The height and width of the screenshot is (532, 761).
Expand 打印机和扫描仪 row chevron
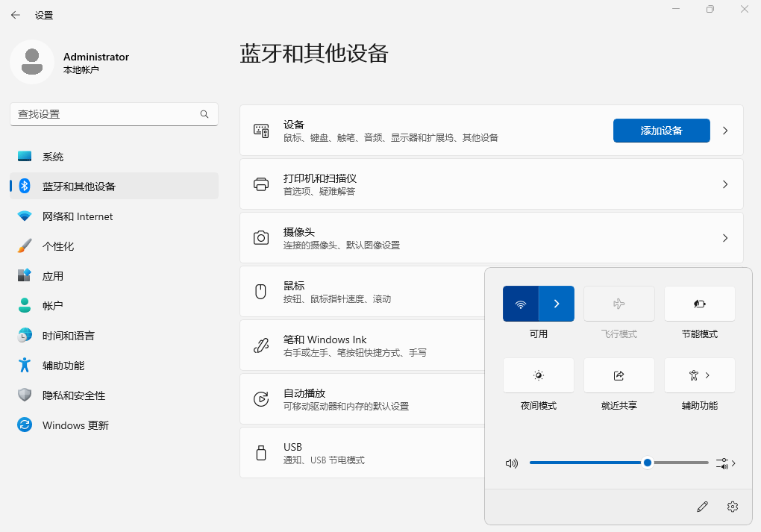point(725,184)
